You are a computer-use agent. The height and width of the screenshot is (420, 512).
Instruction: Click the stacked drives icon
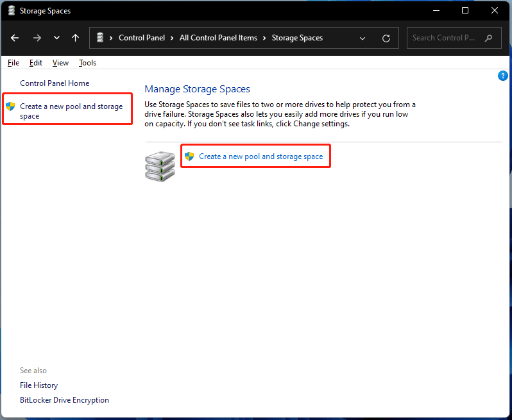click(x=160, y=166)
